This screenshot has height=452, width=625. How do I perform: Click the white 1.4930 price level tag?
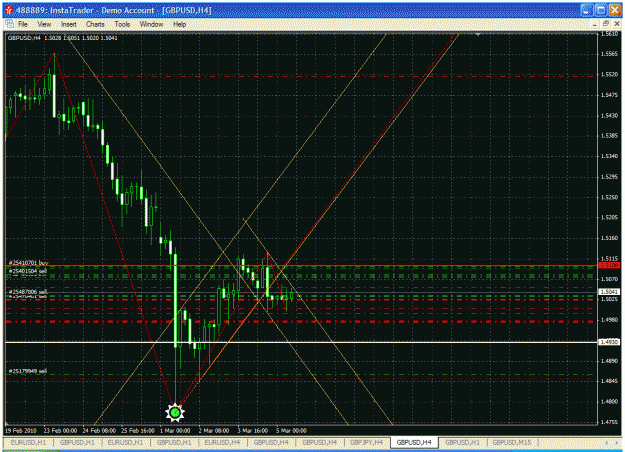coord(609,342)
